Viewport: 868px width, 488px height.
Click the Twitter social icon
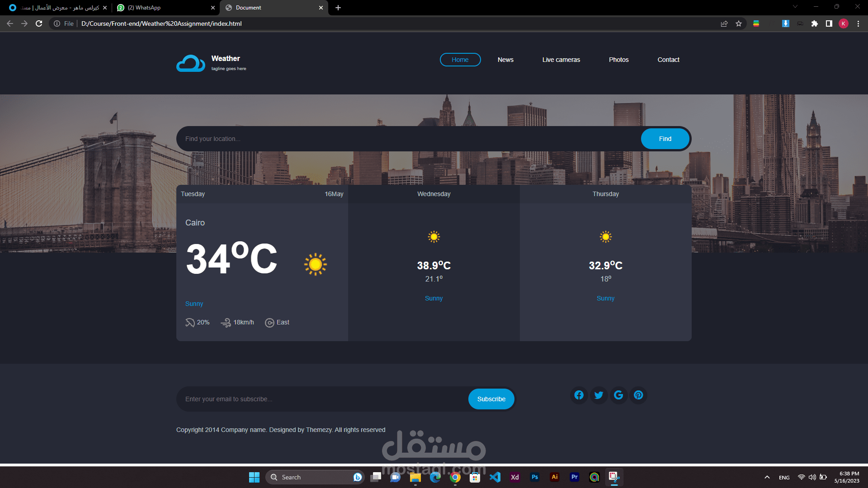(599, 395)
